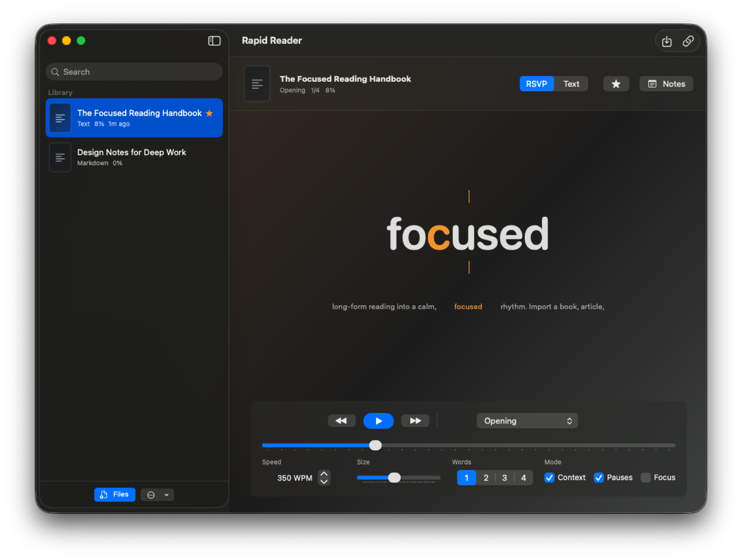The width and height of the screenshot is (742, 560).
Task: Toggle the sidebar panel icon
Action: coord(214,41)
